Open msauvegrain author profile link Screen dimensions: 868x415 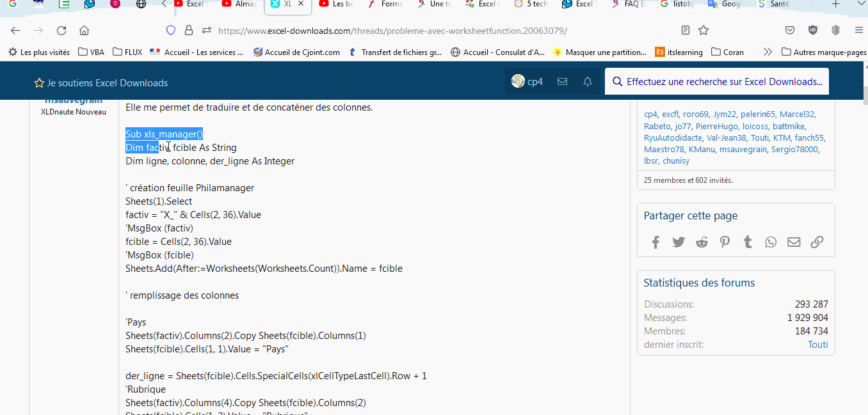coord(74,101)
